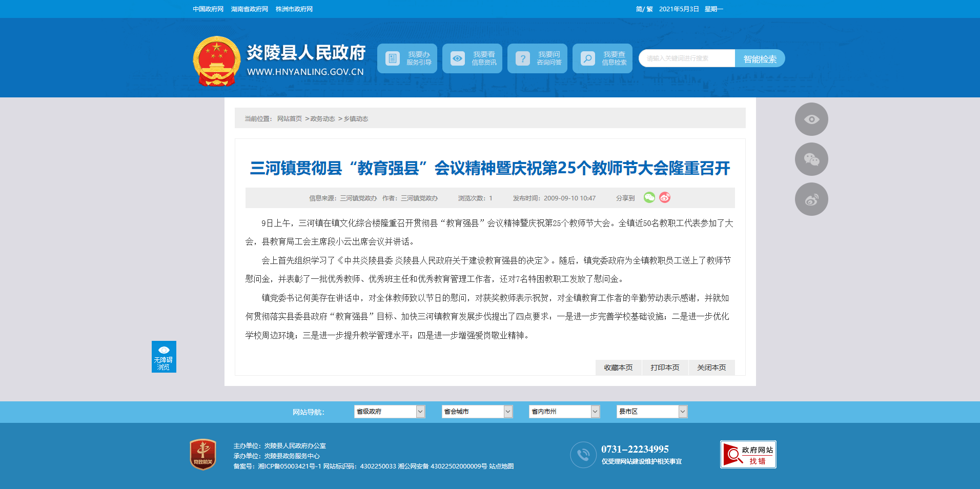Click the gray WeChat circle icon
The height and width of the screenshot is (489, 980).
pyautogui.click(x=811, y=159)
